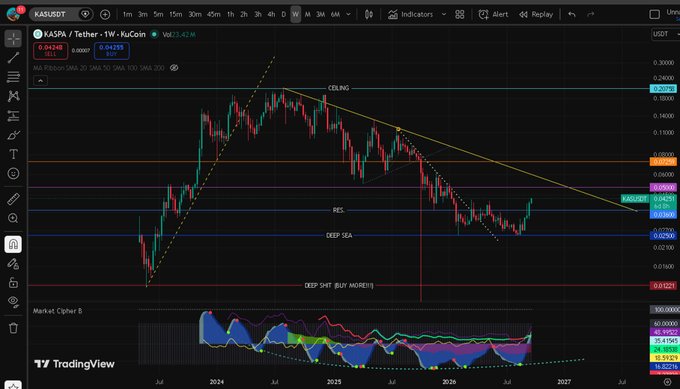680x389 pixels.
Task: Click the DEEP SEA line label
Action: [x=339, y=235]
